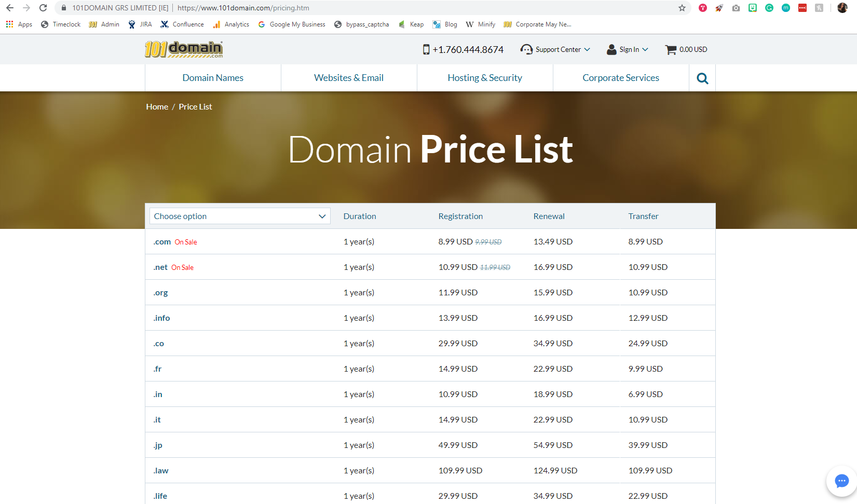Expand the Sign In dropdown
Viewport: 857px width, 504px height.
click(x=645, y=49)
